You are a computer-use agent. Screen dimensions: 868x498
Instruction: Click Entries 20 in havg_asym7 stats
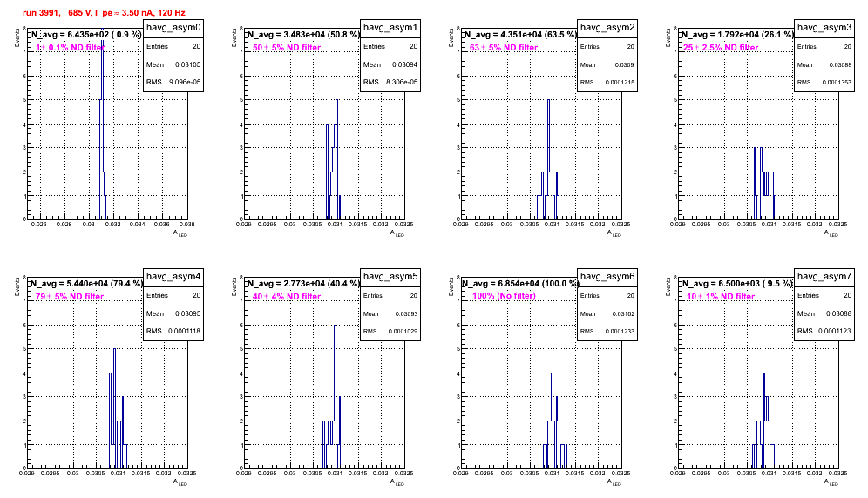click(x=824, y=295)
